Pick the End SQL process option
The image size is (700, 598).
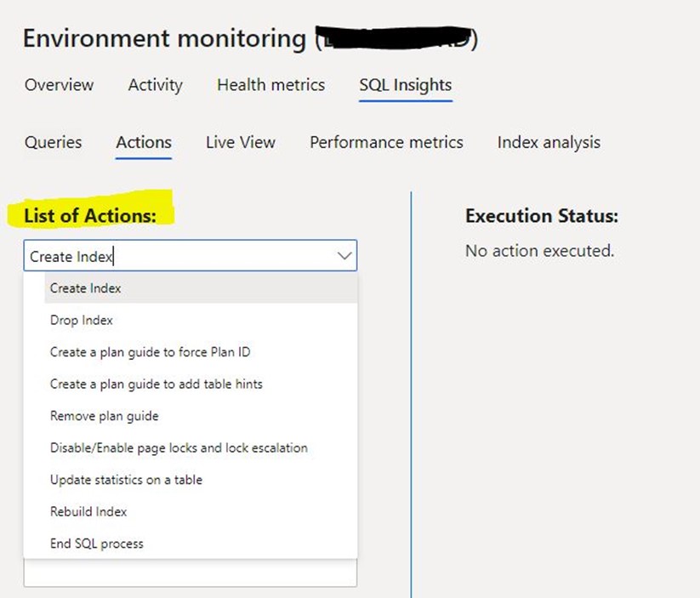pyautogui.click(x=96, y=544)
